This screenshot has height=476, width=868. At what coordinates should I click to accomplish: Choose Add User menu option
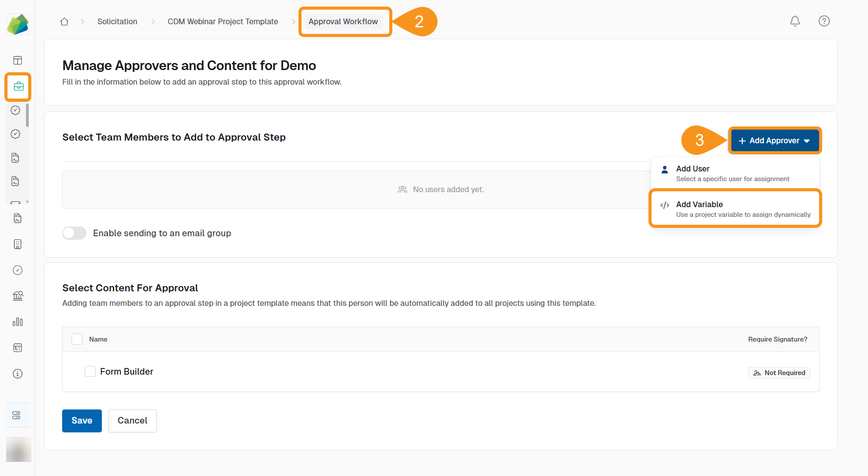point(735,173)
